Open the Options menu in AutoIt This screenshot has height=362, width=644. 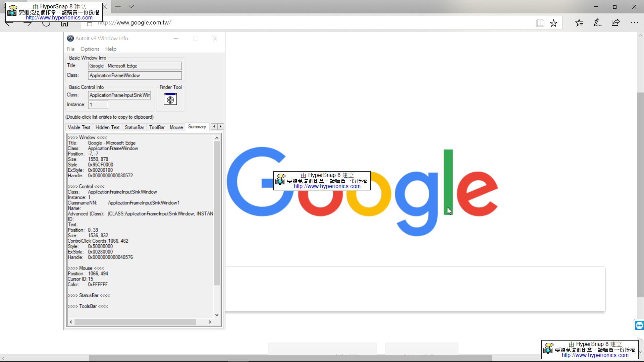tap(90, 49)
